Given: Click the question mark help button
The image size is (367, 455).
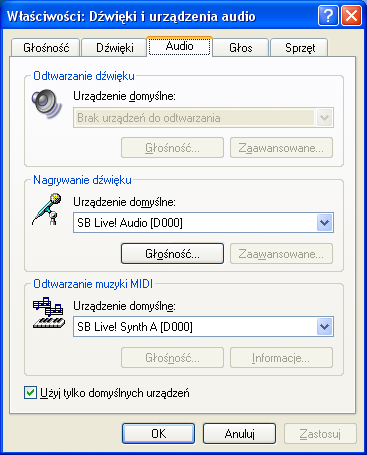Looking at the screenshot, I should pyautogui.click(x=328, y=16).
